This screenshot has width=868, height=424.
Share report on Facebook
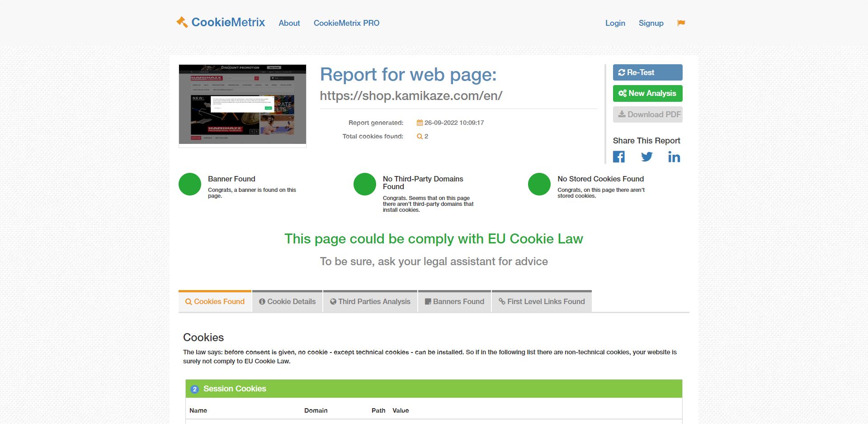coord(619,157)
